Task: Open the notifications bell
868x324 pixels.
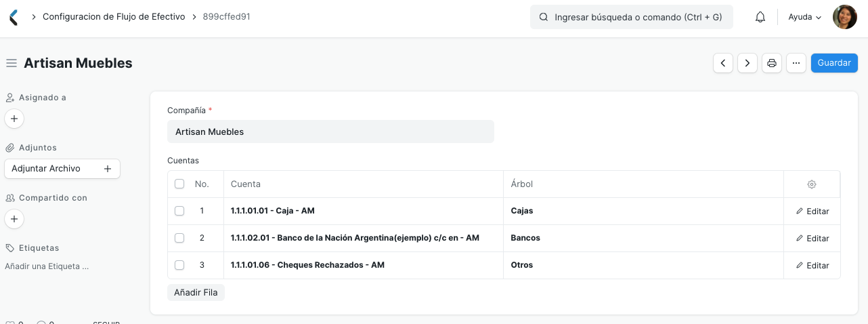Action: (x=760, y=17)
